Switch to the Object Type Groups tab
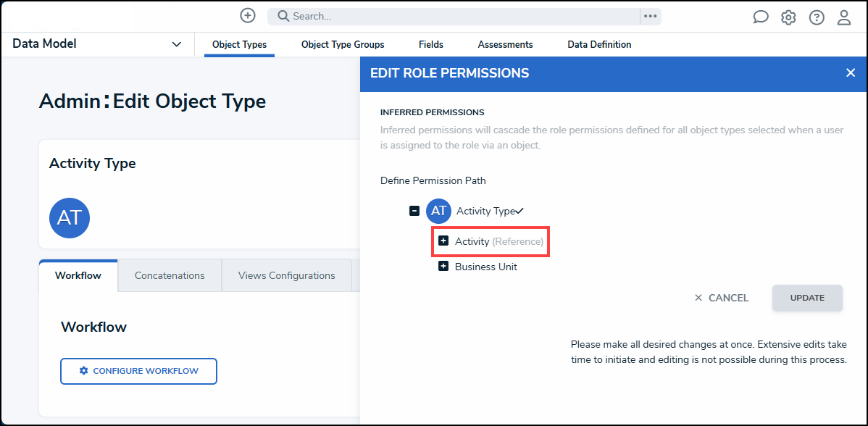Viewport: 868px width, 426px height. coord(343,44)
